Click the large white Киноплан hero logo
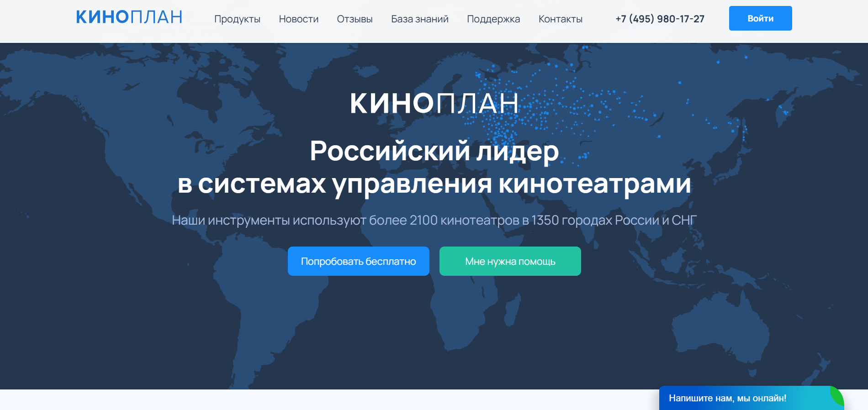 click(434, 103)
